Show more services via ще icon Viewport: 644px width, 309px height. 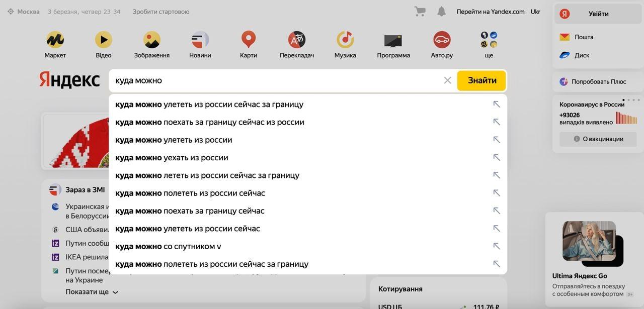click(489, 40)
